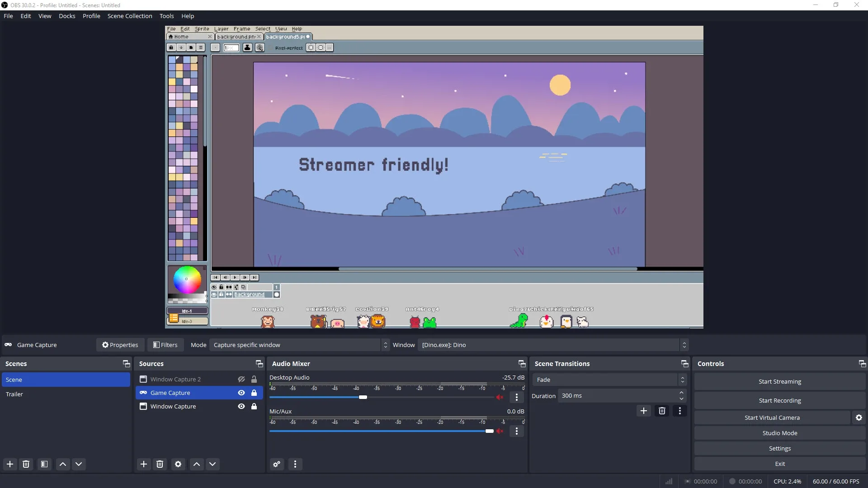This screenshot has width=868, height=488.
Task: Open source properties via the gear icon
Action: point(178,464)
